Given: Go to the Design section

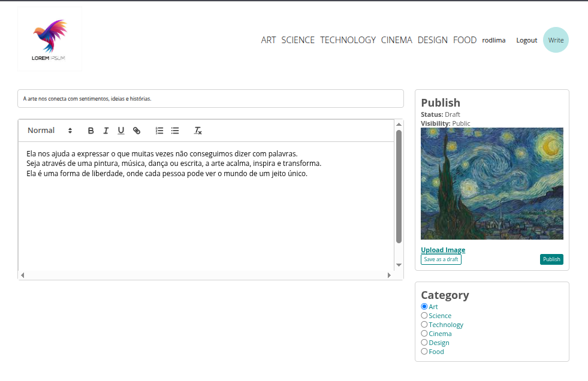Looking at the screenshot, I should click(x=432, y=40).
